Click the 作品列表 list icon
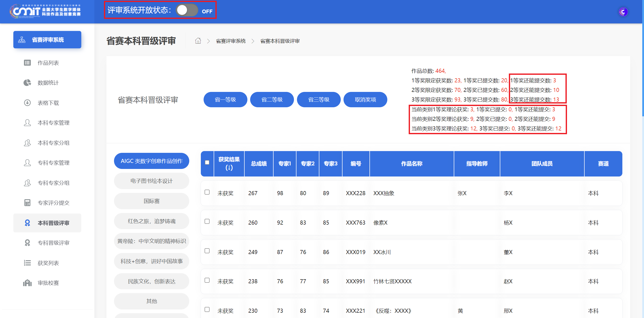The height and width of the screenshot is (318, 644). (27, 63)
